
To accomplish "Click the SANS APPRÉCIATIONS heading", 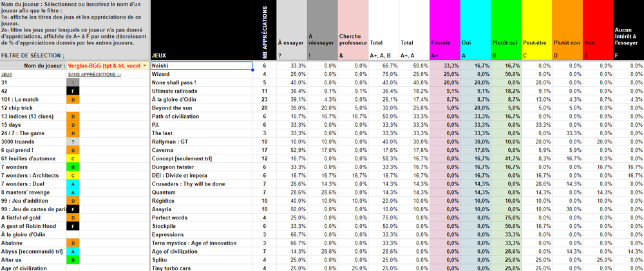I will click(x=94, y=74).
